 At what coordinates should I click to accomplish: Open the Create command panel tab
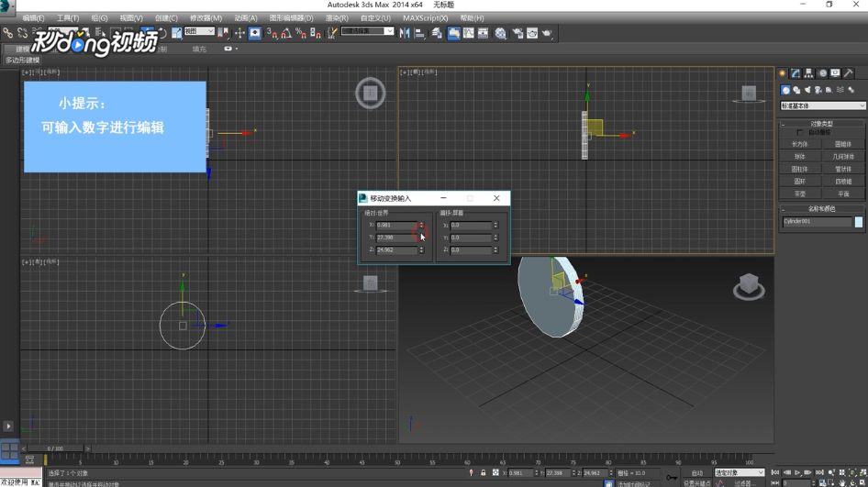[x=782, y=73]
